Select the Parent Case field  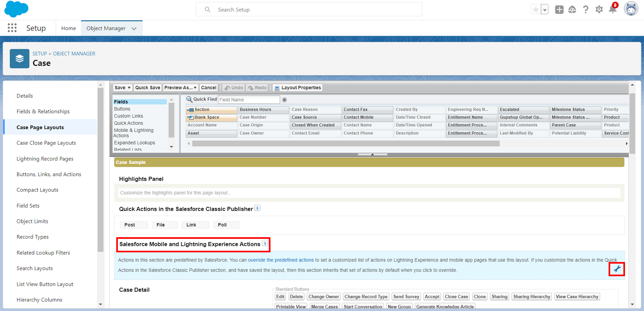[x=576, y=125]
